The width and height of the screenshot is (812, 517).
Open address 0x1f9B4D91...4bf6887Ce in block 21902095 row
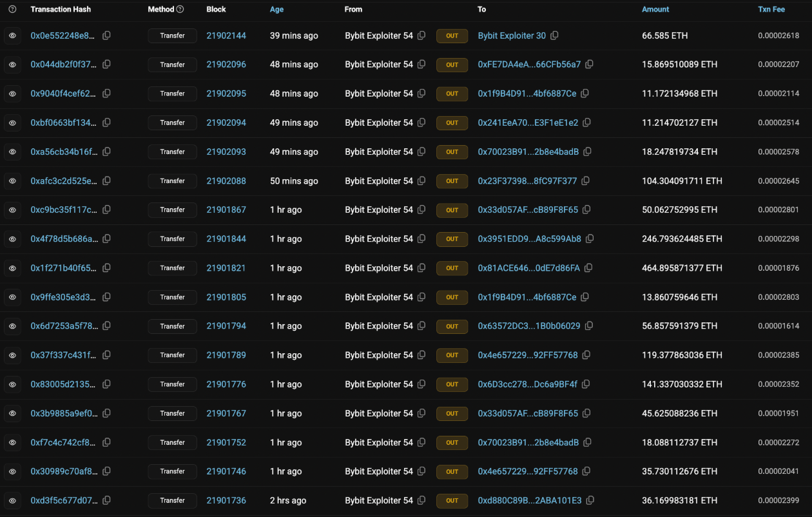[527, 93]
